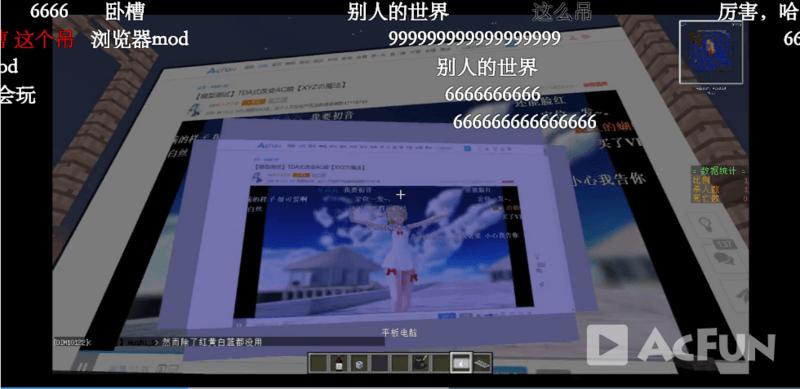Click the green 数据统计 scoreboard header
Screen dimensions: 800x389
(x=719, y=172)
